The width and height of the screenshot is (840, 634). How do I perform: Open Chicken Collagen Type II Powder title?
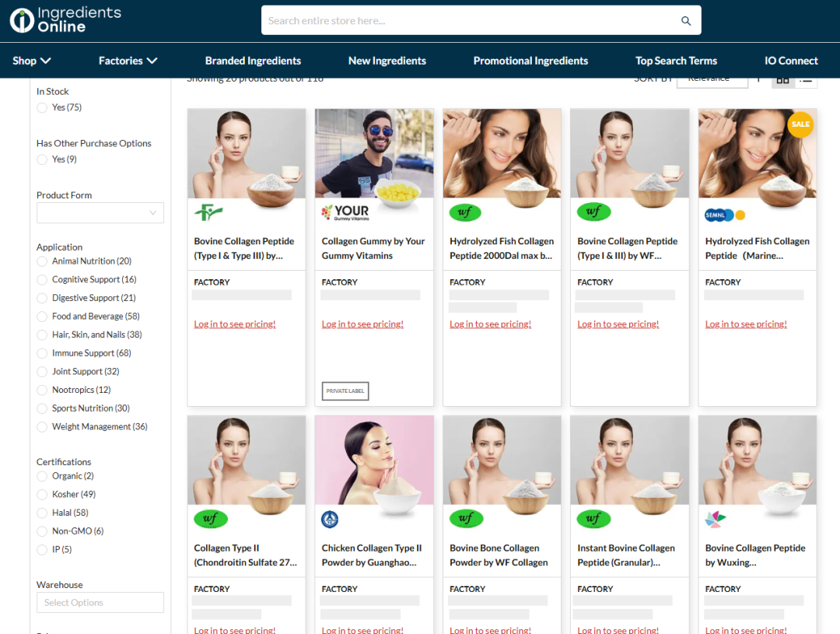[372, 555]
